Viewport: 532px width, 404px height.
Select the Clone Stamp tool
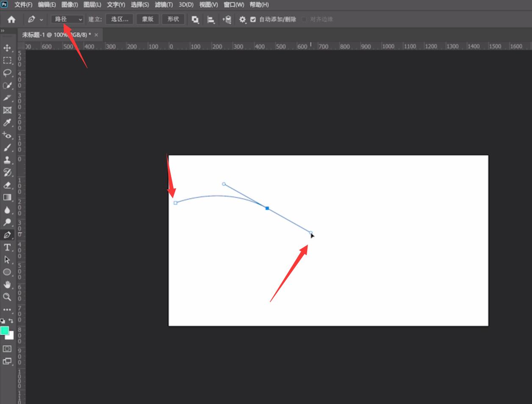point(7,160)
